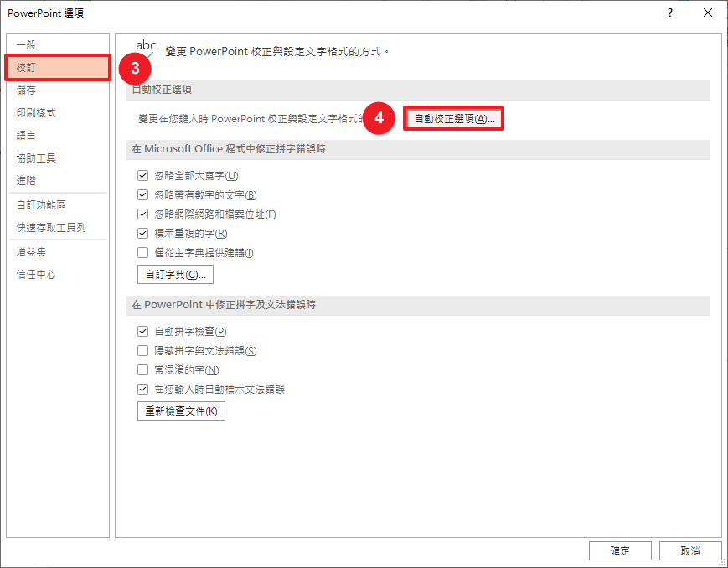
Task: Close the PowerPoint 選項 dialog
Action: tap(708, 13)
